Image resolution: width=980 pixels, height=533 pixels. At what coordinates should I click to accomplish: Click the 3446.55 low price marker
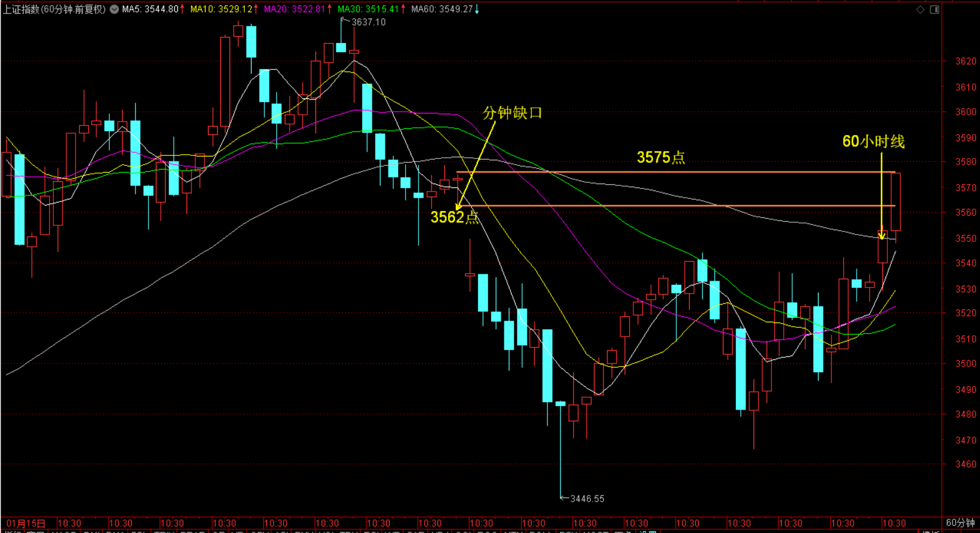[587, 499]
